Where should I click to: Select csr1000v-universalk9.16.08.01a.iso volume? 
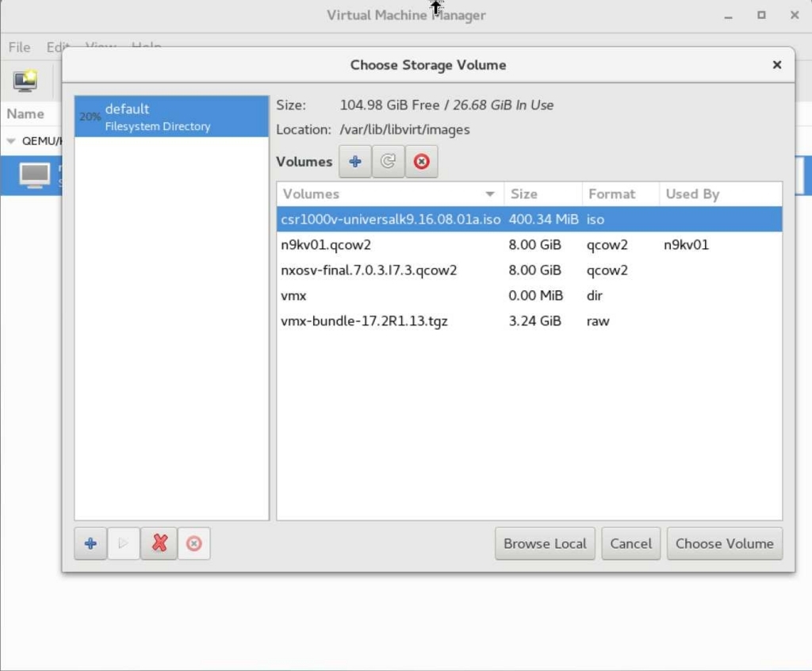pos(529,219)
